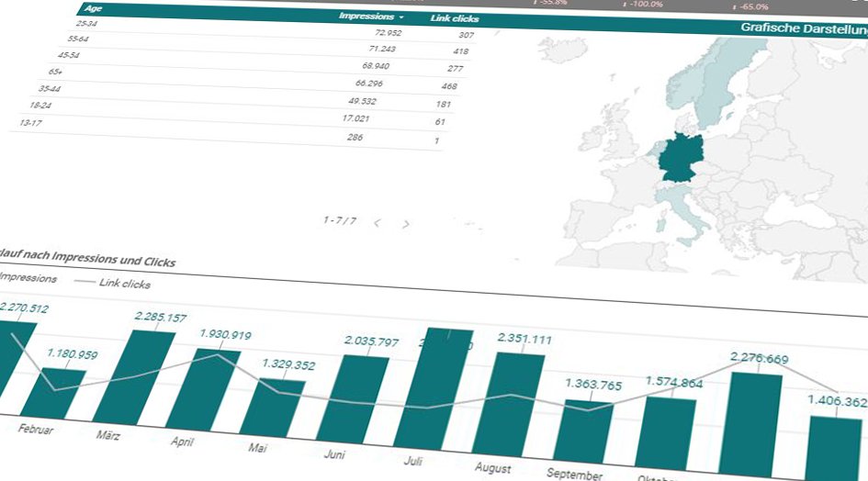Image resolution: width=868 pixels, height=481 pixels.
Task: Click the Link clicks column header
Action: point(455,18)
